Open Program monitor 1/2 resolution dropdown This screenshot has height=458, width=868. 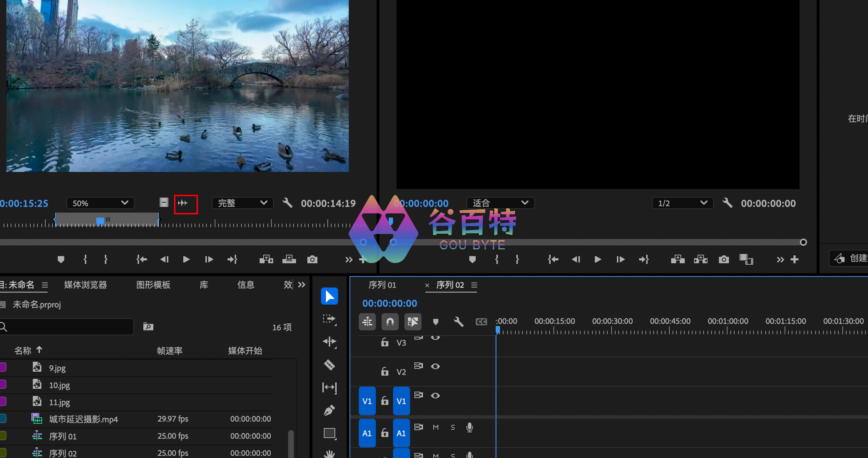point(682,203)
